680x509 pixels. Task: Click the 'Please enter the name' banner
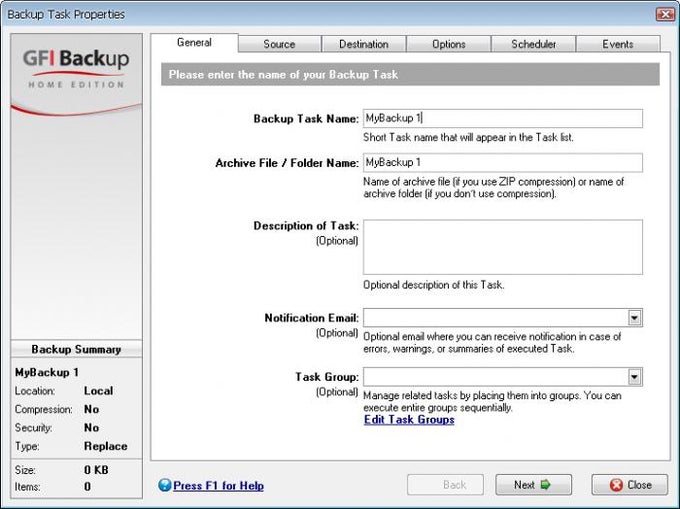tap(410, 75)
